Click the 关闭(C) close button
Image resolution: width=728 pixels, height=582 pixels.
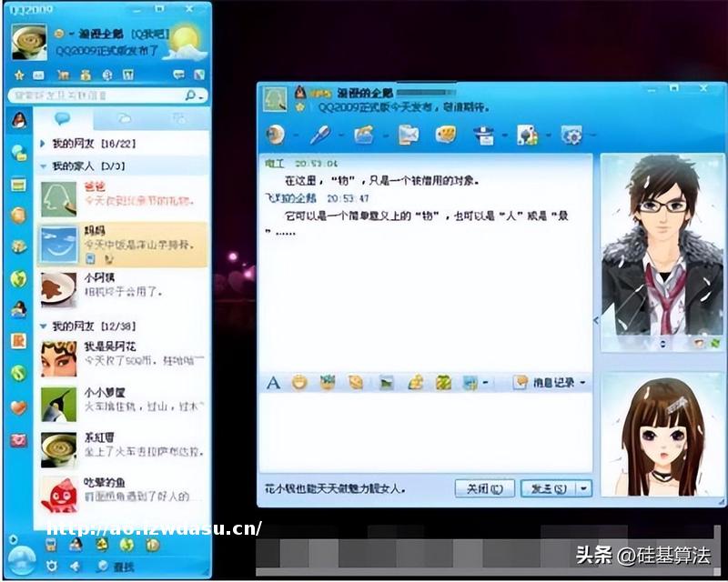(483, 488)
